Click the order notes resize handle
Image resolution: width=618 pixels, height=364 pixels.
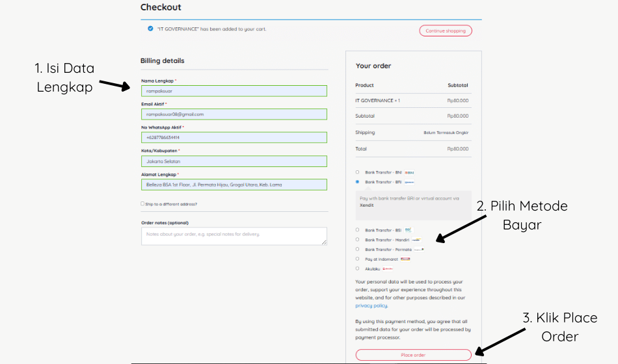click(x=324, y=242)
